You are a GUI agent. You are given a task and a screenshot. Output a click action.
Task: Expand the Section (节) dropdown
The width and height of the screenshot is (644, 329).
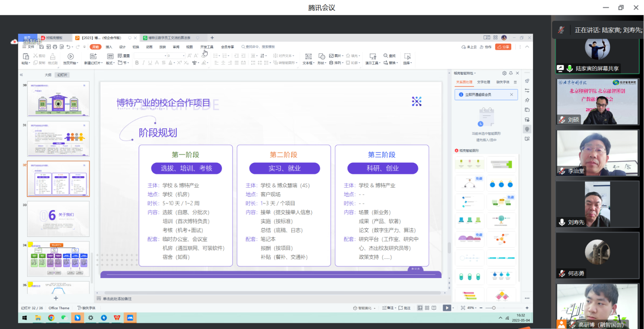click(124, 62)
